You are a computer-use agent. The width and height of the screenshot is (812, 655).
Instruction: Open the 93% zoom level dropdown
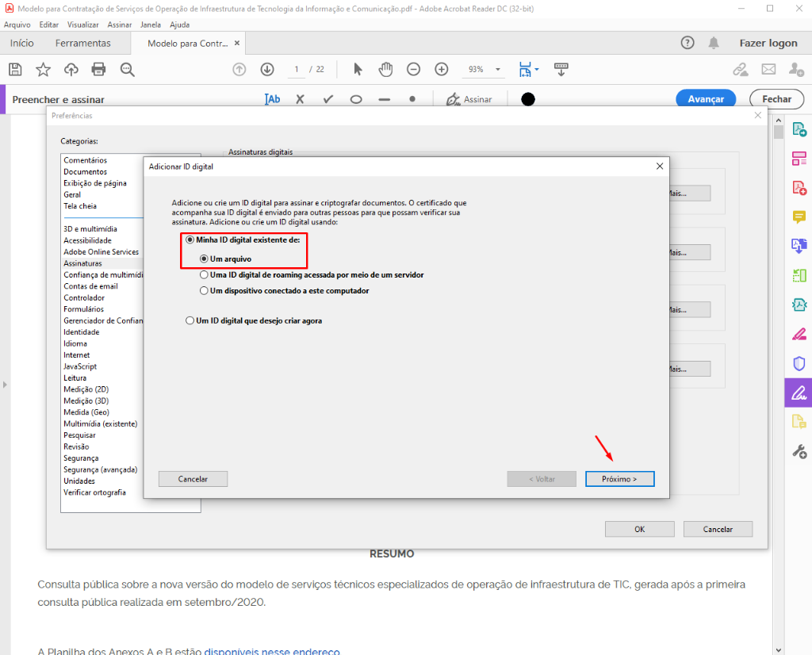tap(485, 70)
